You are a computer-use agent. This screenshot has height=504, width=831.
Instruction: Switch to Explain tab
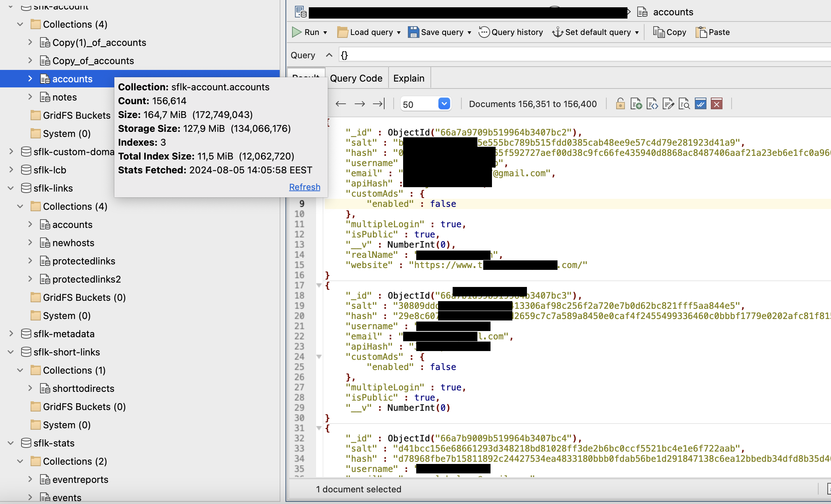[x=408, y=78]
